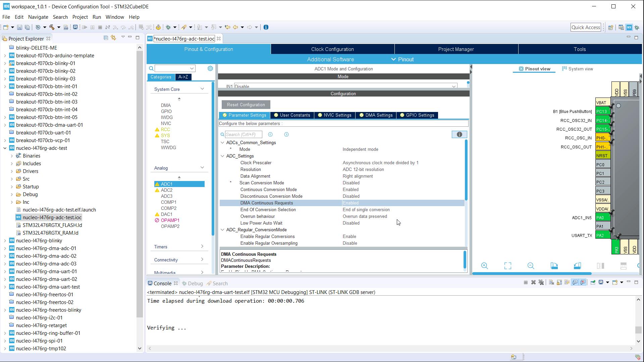Collapse the nucleo-l476rg-adc-test project tree
Image resolution: width=644 pixels, height=362 pixels.
coord(5,148)
